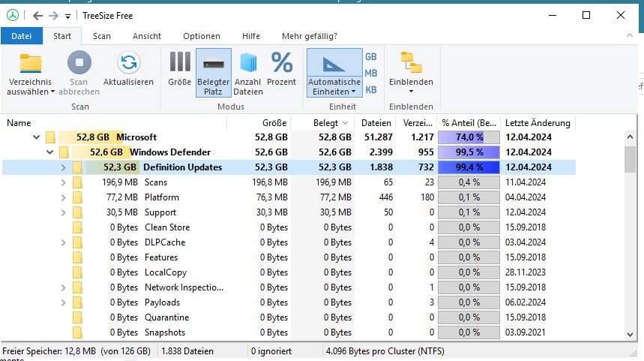
Task: Expand the Support folder
Action: [63, 212]
